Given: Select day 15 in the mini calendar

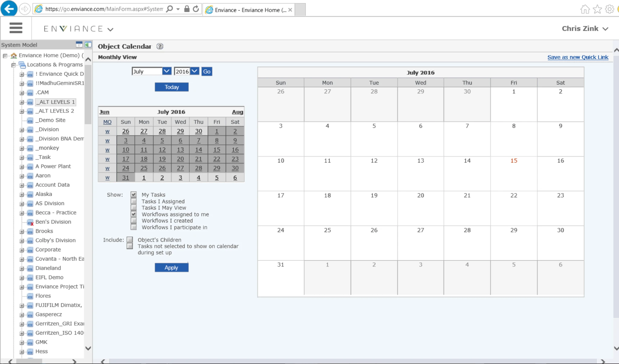Looking at the screenshot, I should click(x=217, y=150).
